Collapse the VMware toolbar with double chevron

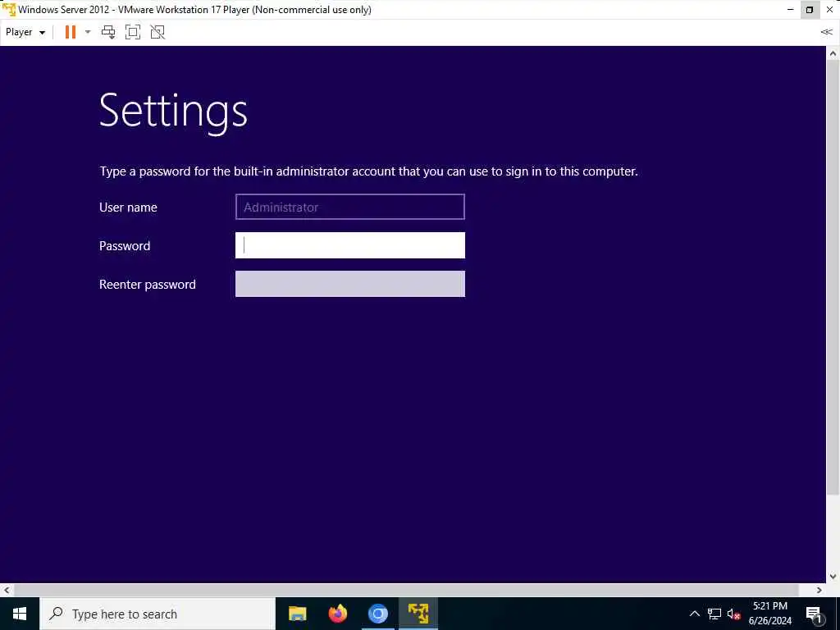click(x=826, y=32)
